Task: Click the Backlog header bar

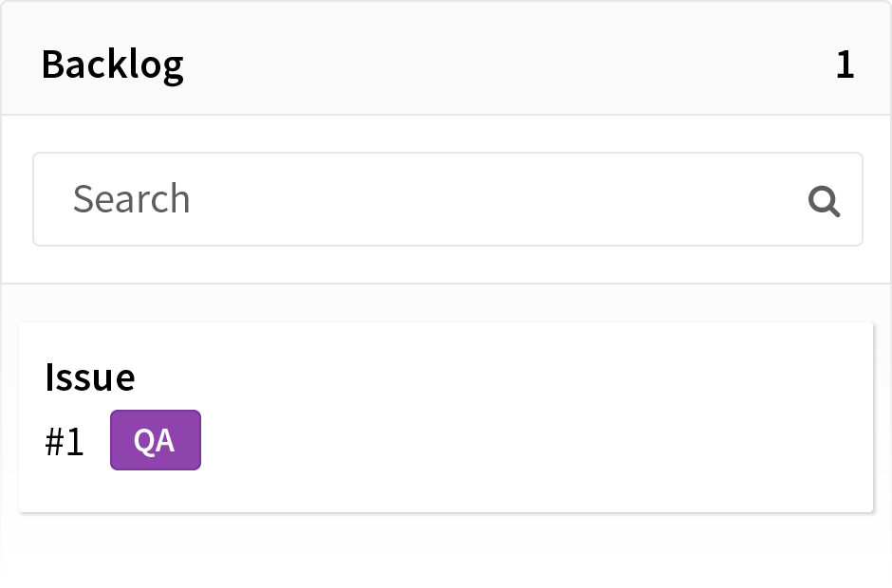Action: click(x=446, y=58)
